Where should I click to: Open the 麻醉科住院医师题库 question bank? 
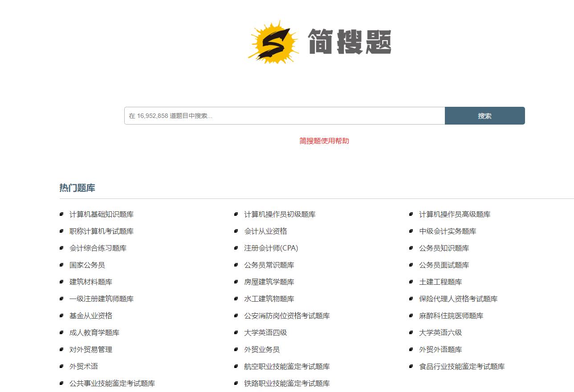pos(451,315)
